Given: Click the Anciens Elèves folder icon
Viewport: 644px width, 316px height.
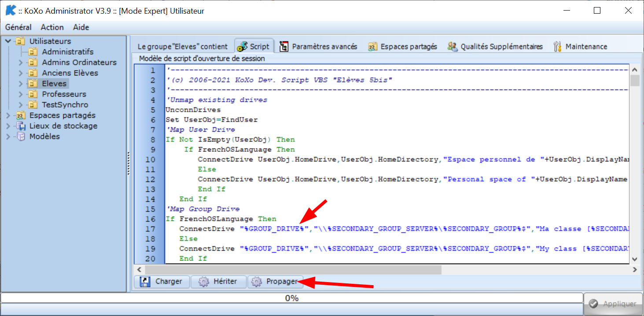Looking at the screenshot, I should click(33, 73).
